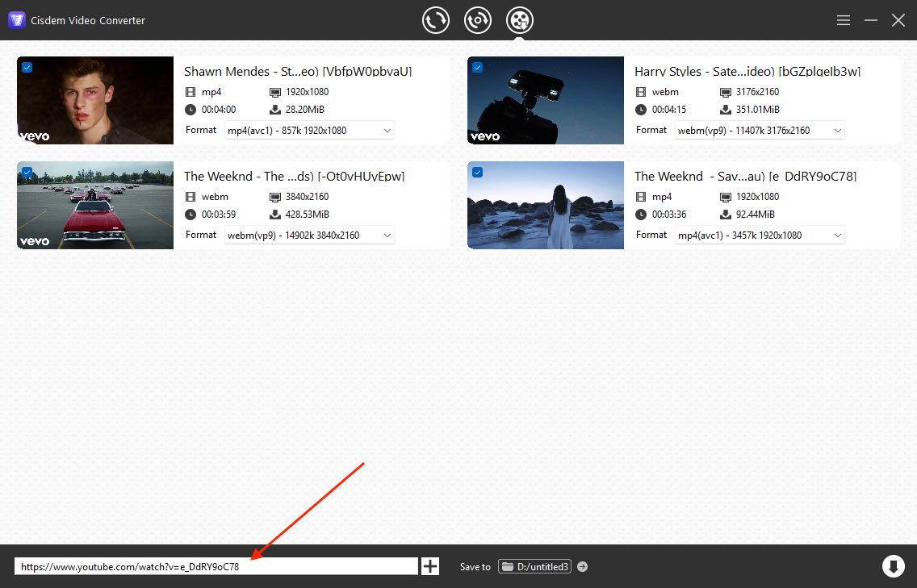Click the download-size icon beside 351.01MiB
The width and height of the screenshot is (917, 588).
click(x=725, y=110)
